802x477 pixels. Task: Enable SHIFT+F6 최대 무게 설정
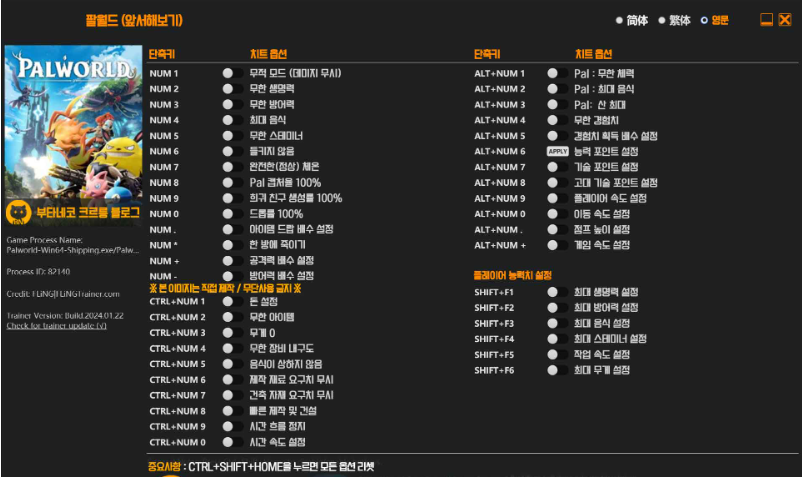click(558, 370)
